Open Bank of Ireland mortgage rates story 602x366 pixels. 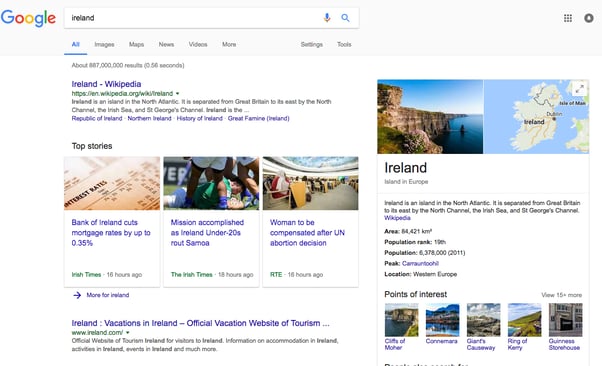[x=111, y=233]
